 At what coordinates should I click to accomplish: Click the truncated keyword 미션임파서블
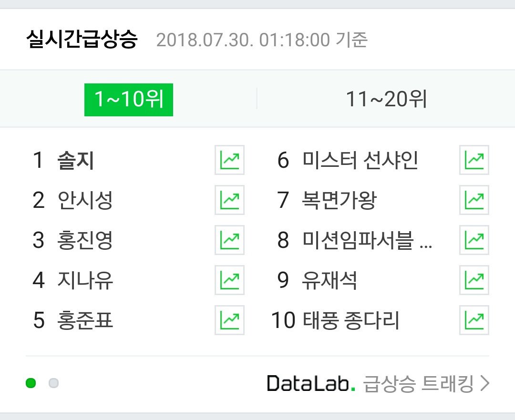[x=367, y=241]
